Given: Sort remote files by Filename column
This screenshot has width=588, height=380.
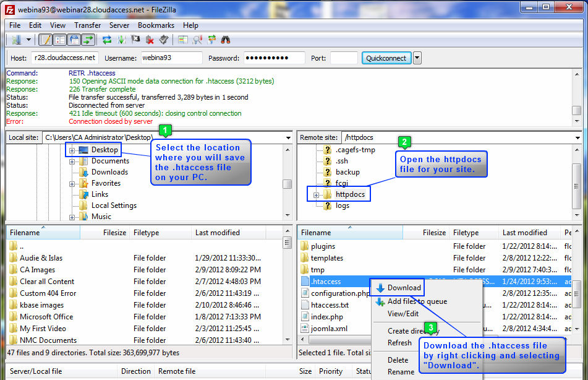Looking at the screenshot, I should coord(350,233).
